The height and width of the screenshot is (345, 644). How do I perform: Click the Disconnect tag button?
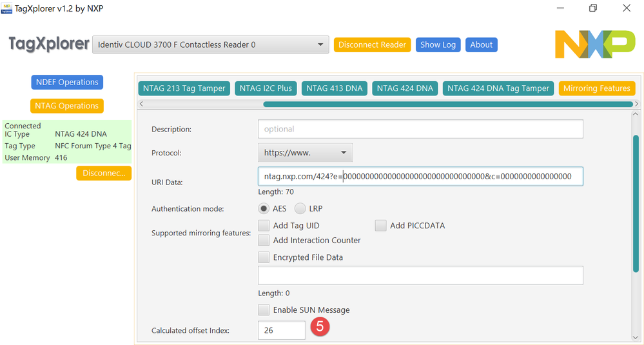click(x=104, y=173)
